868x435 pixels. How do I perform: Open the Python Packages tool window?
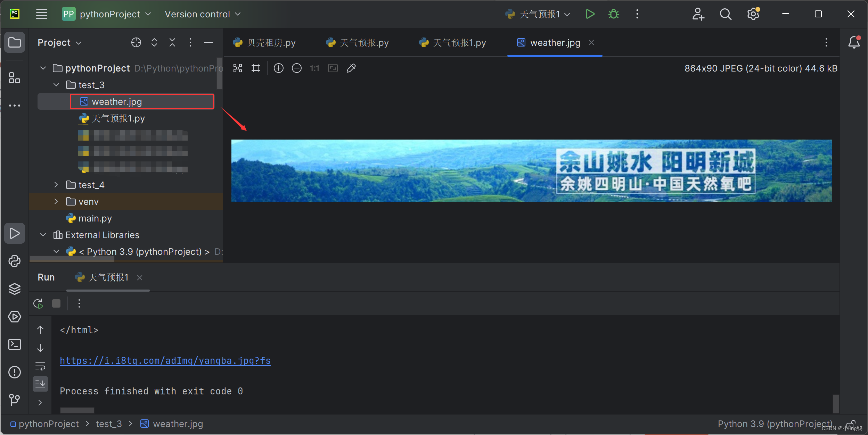(15, 289)
